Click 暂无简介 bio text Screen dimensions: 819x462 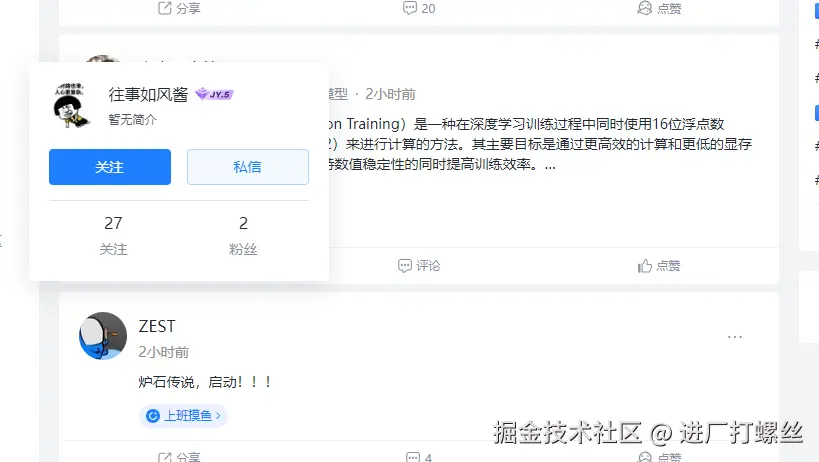[x=132, y=120]
